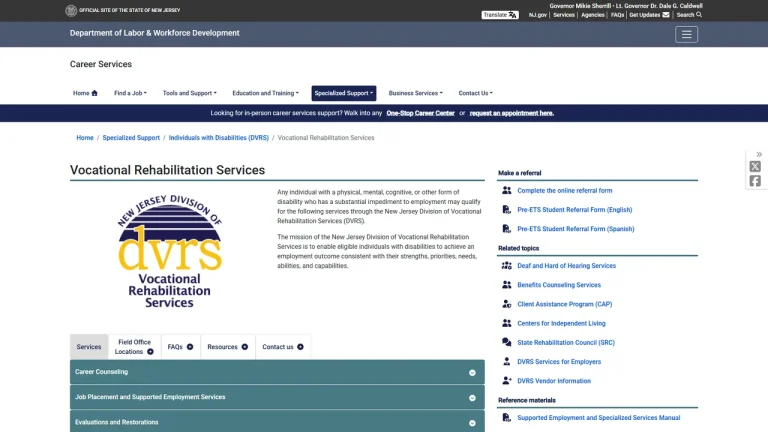The height and width of the screenshot is (432, 768).
Task: Open the Find a Job dropdown
Action: pyautogui.click(x=130, y=93)
